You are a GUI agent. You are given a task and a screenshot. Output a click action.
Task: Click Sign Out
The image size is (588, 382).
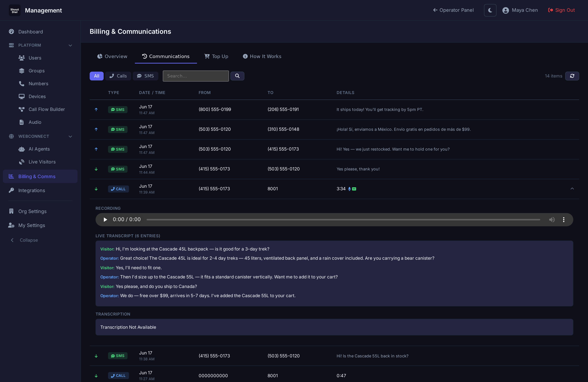(561, 10)
